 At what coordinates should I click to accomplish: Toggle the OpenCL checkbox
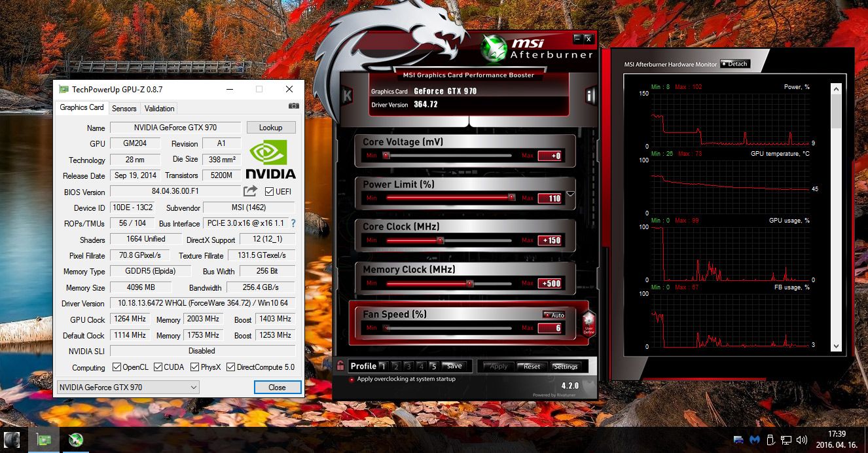point(117,367)
